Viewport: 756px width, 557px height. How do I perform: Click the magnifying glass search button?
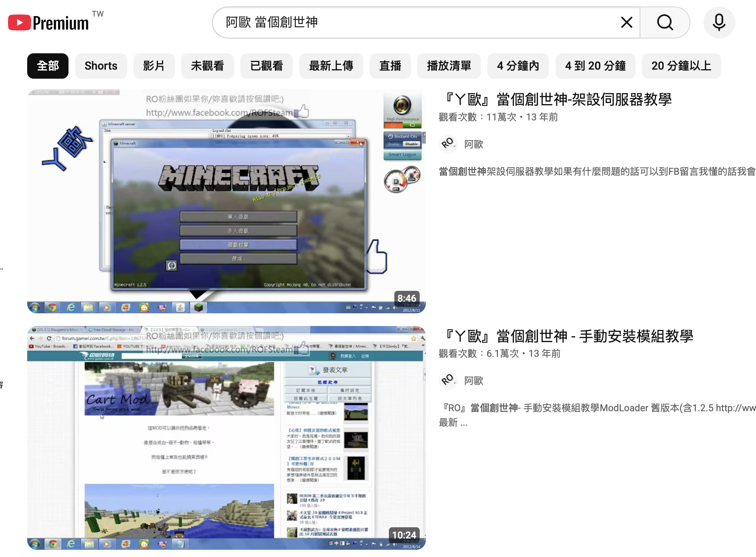[x=665, y=22]
